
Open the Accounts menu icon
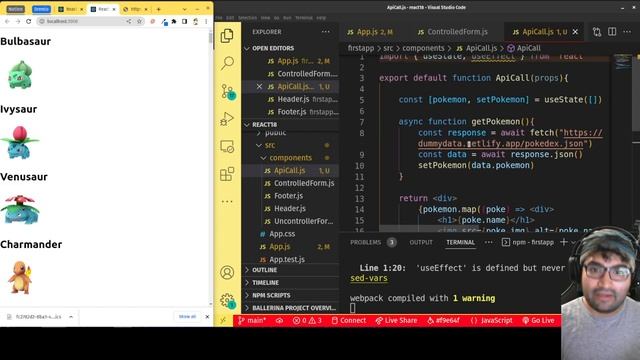(x=227, y=272)
